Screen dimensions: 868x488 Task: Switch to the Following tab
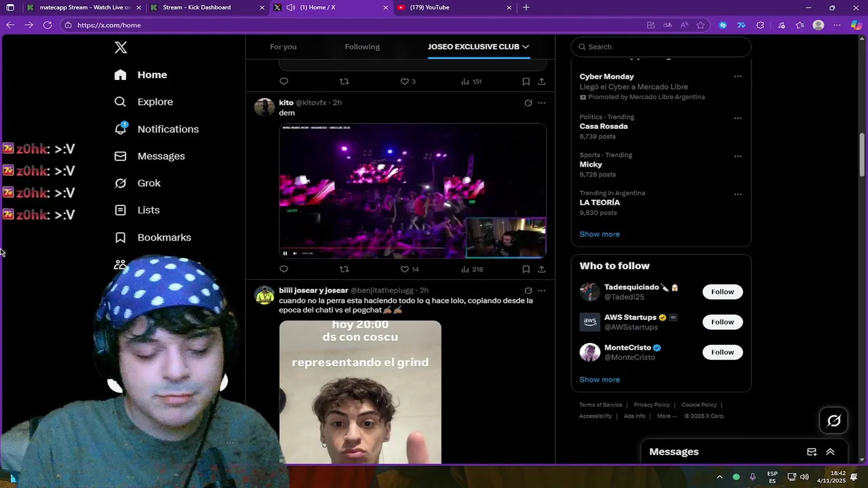pyautogui.click(x=362, y=47)
